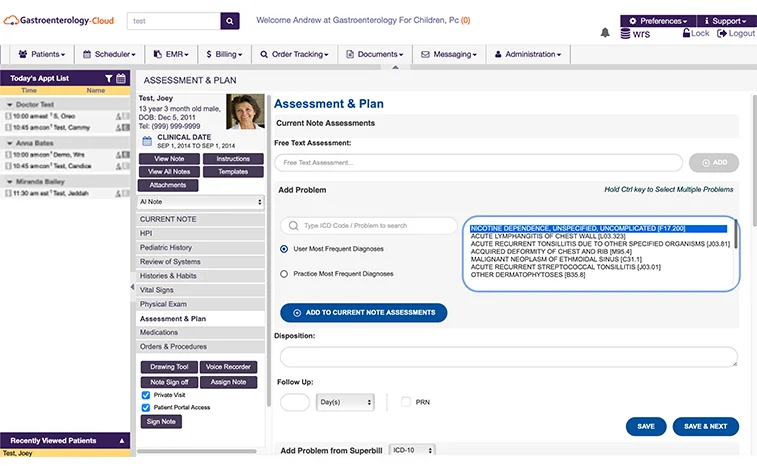Screen dimensions: 757x466
Task: Open the Support dropdown
Action: (x=726, y=21)
